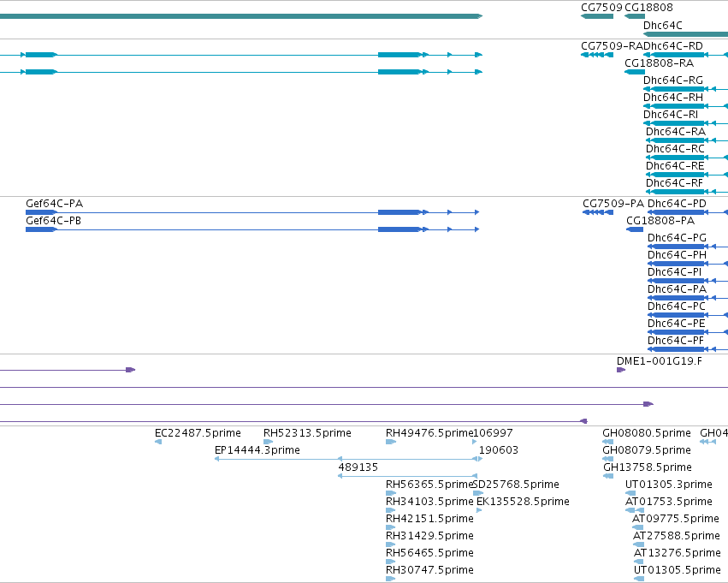Click the Dhc64C-PC protein label

click(x=677, y=306)
